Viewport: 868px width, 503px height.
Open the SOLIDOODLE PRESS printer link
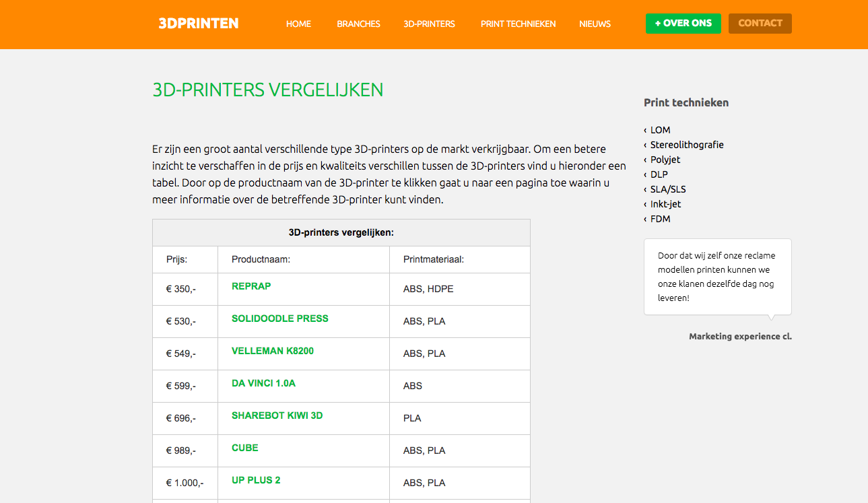click(280, 318)
